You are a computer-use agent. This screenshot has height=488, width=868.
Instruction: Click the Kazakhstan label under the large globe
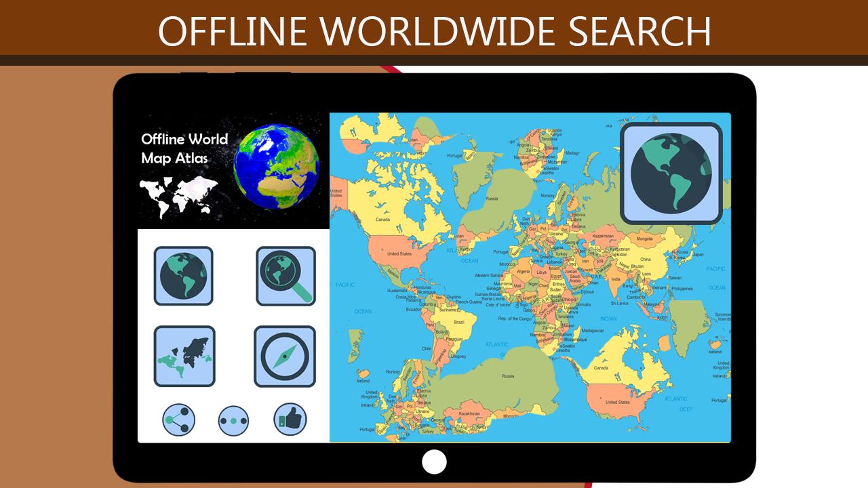[x=603, y=236]
